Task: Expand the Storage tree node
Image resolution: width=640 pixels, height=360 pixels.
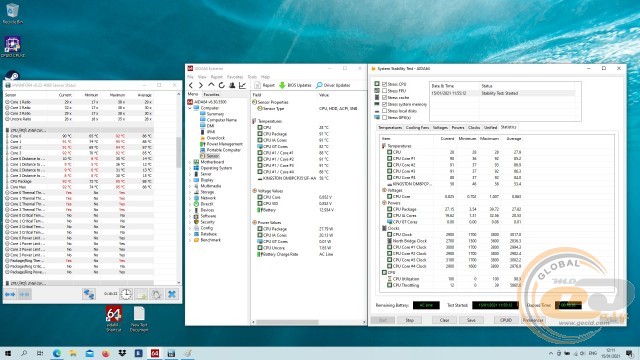Action: (x=190, y=192)
